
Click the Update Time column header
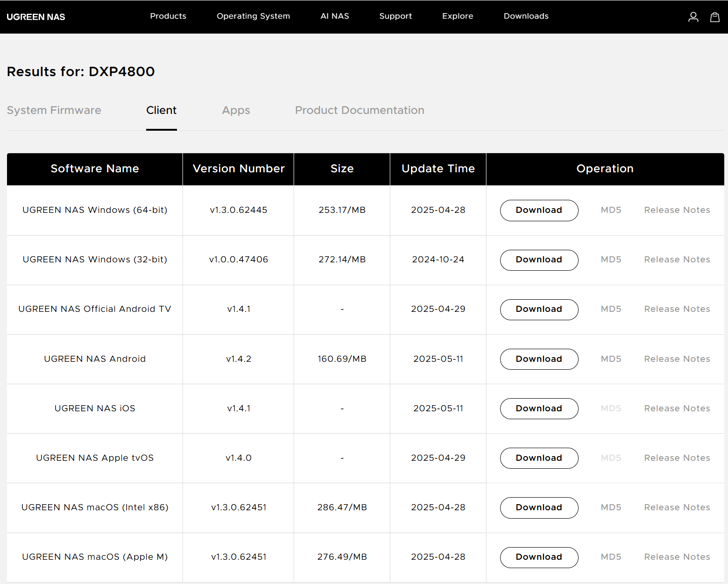[x=438, y=169]
